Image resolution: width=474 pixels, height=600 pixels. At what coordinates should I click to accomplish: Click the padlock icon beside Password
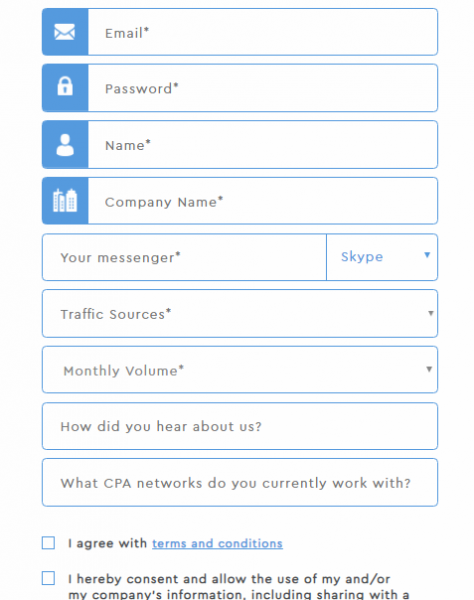pos(65,86)
